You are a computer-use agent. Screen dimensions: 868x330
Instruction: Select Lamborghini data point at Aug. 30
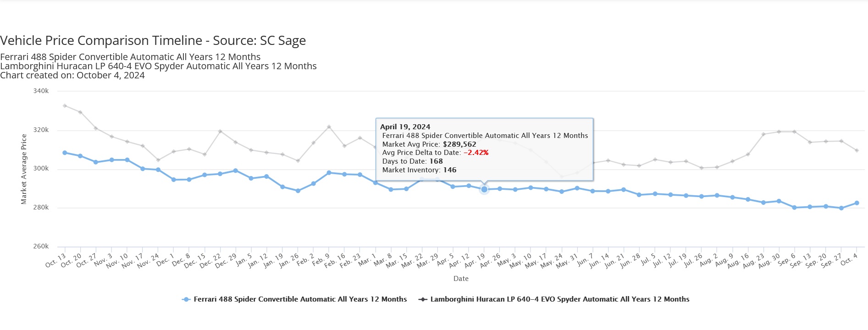coord(779,132)
